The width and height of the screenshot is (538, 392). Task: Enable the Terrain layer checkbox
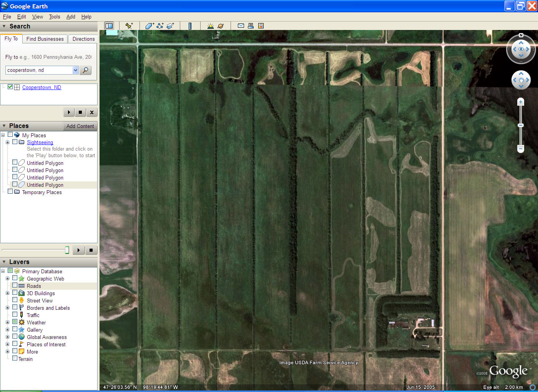coord(15,358)
